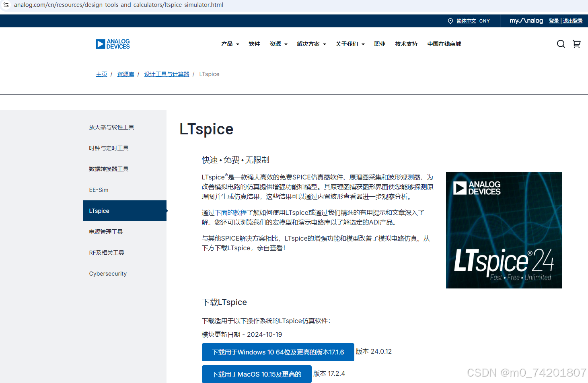This screenshot has width=588, height=383.
Task: Click the Windows 10 64位 download button
Action: pyautogui.click(x=278, y=352)
